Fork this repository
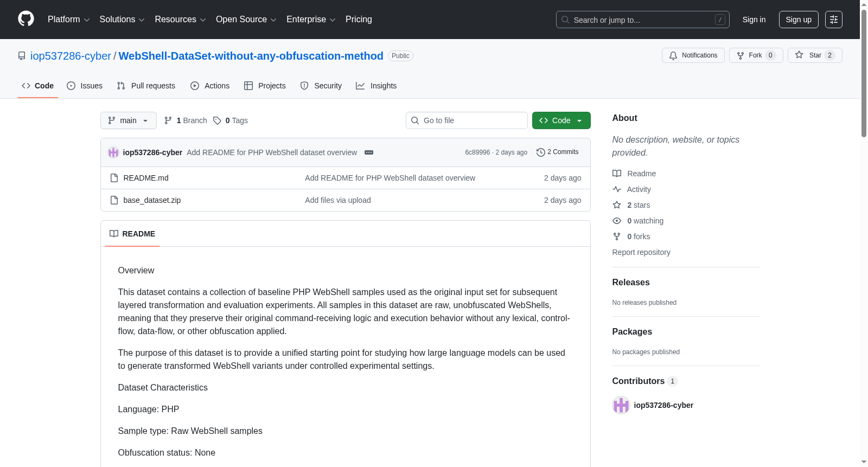This screenshot has width=868, height=467. tap(756, 55)
